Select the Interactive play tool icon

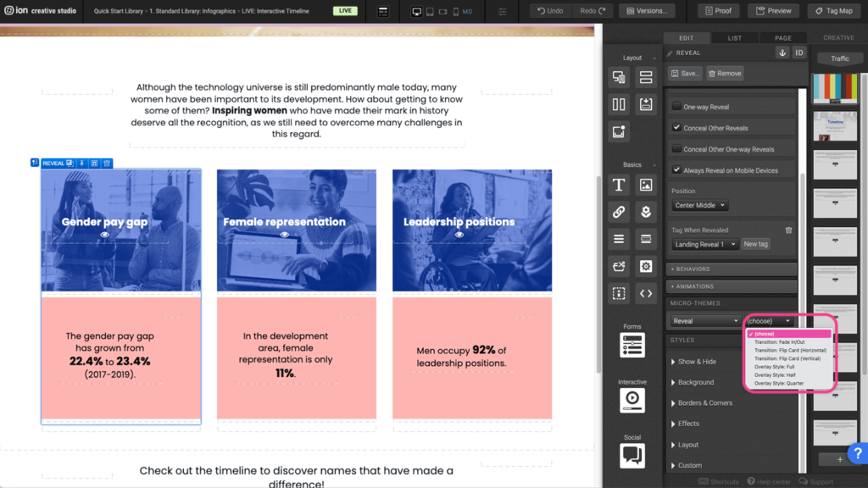632,400
